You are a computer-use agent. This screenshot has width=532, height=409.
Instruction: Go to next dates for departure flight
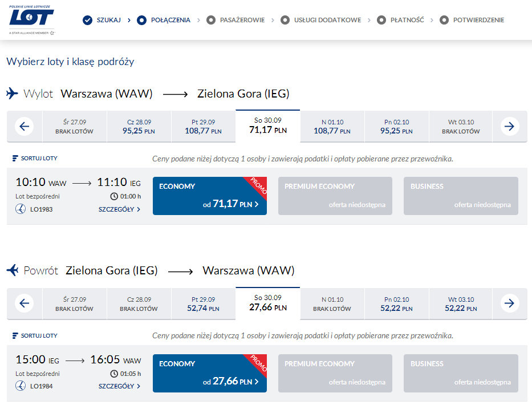[510, 126]
